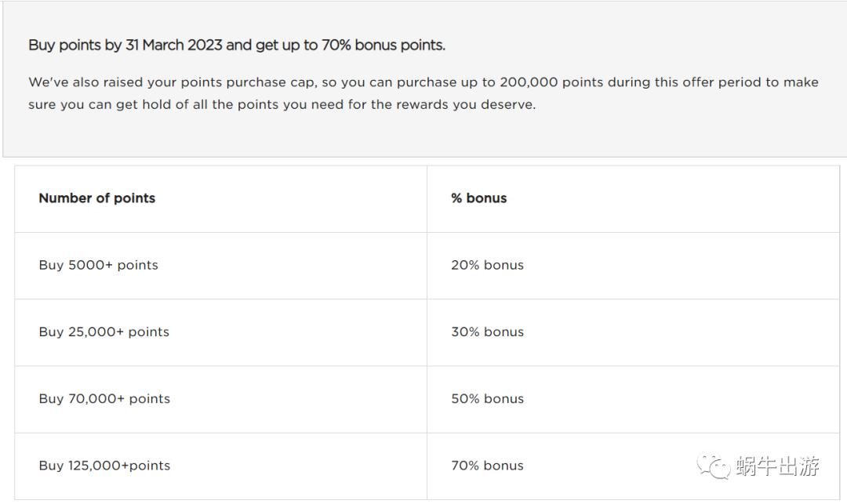847x504 pixels.
Task: Select the "Buy 125,000+points" row
Action: pos(104,466)
